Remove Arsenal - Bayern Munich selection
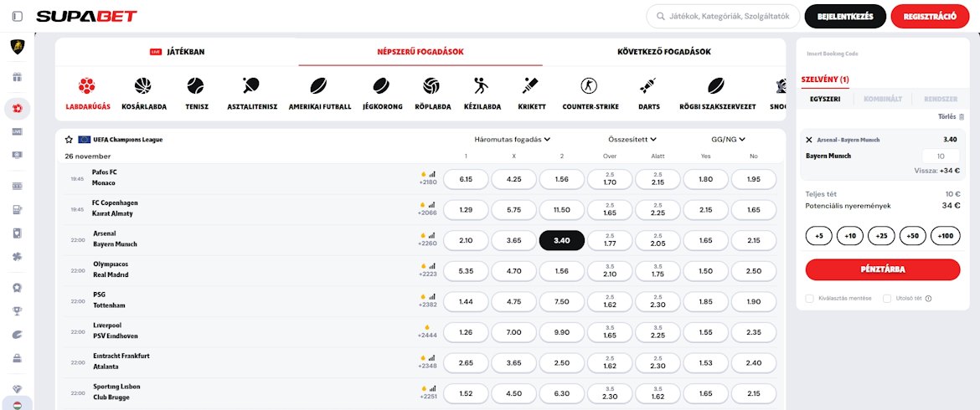This screenshot has width=980, height=410. [808, 140]
